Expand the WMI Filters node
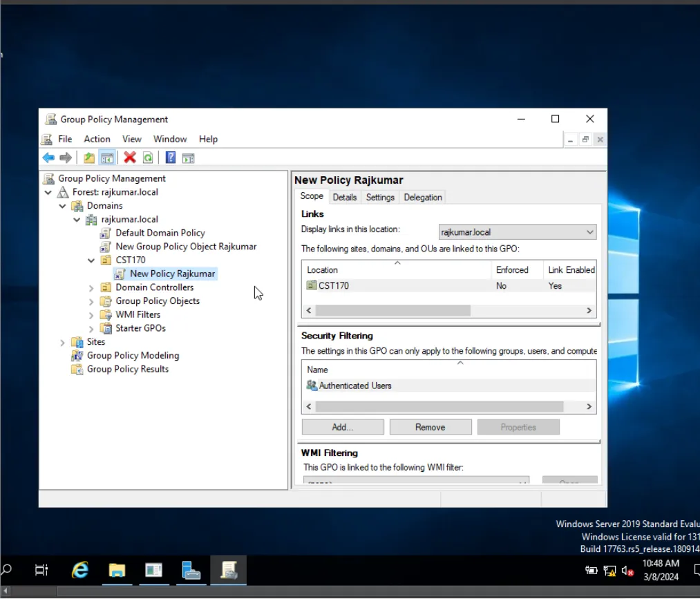The width and height of the screenshot is (700, 599). pyautogui.click(x=91, y=316)
